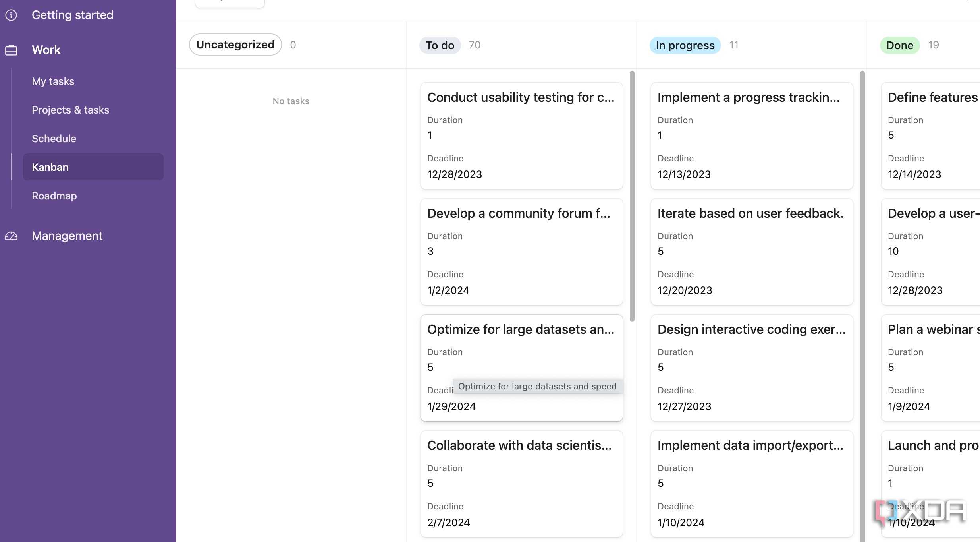Open Implement a progress tracking task card
This screenshot has height=542, width=980.
coord(752,136)
